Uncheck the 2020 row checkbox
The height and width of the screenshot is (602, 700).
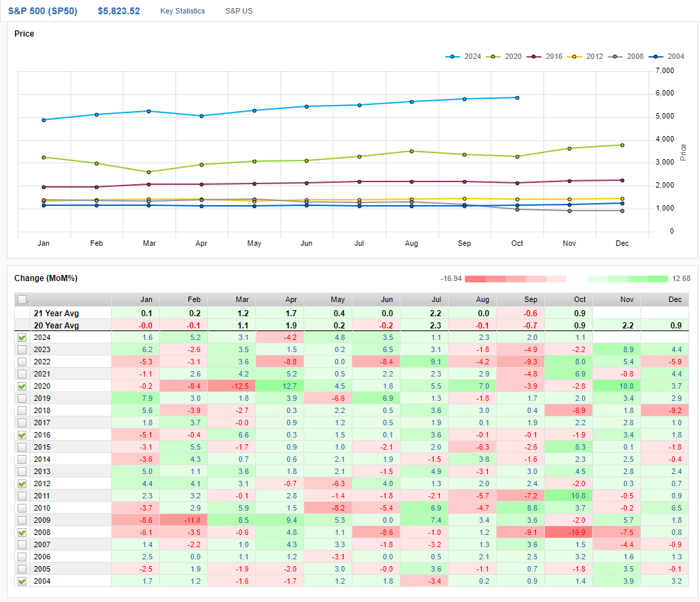(x=22, y=387)
